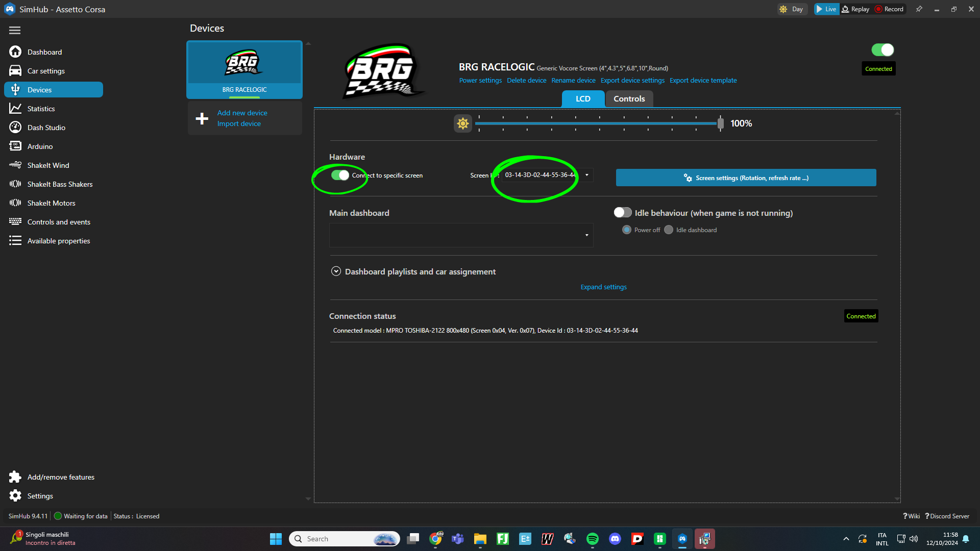Screen dimensions: 980x551
Task: Expand Dashboard playlists and car assignement
Action: tap(336, 271)
